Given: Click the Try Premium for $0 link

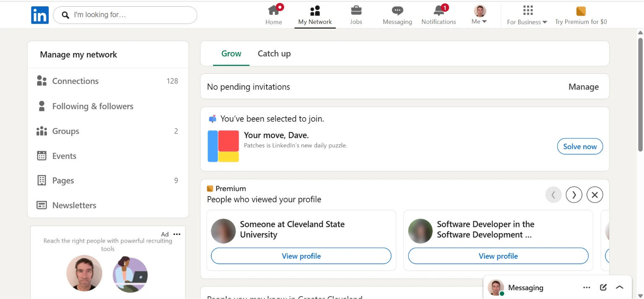Looking at the screenshot, I should [581, 22].
